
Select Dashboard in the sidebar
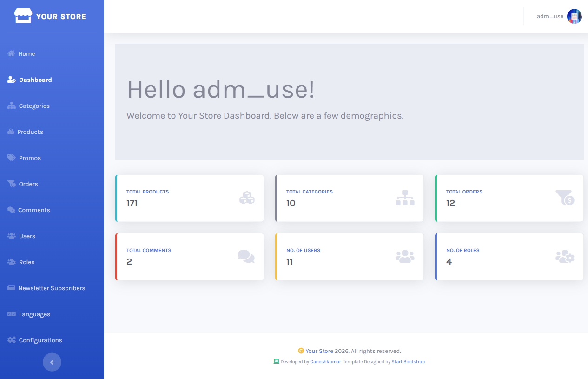click(52, 80)
